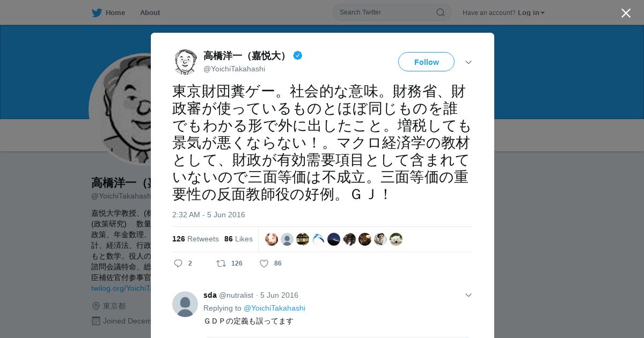644x338 pixels.
Task: Click the reply speech bubble icon
Action: pyautogui.click(x=179, y=263)
